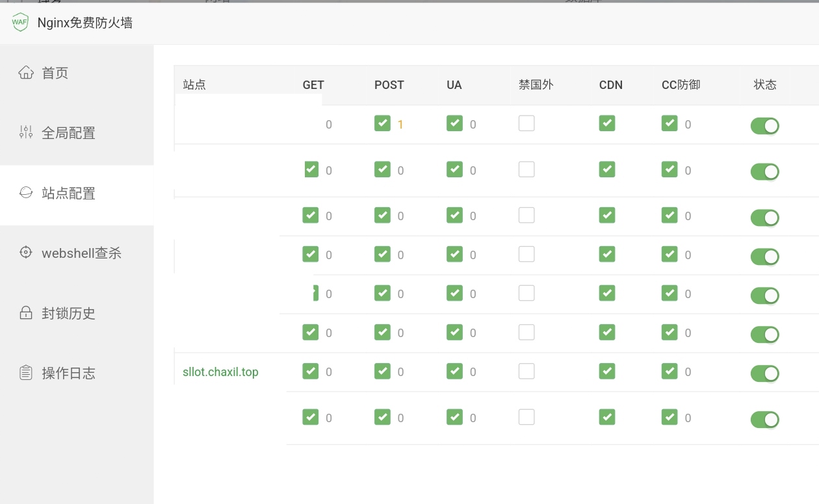The height and width of the screenshot is (504, 819).
Task: Open the 操作日志 section
Action: (x=68, y=373)
